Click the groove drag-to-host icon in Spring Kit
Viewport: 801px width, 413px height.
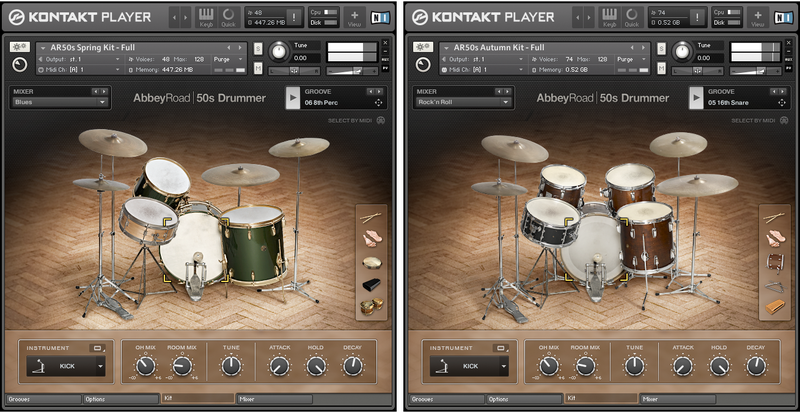click(x=379, y=103)
